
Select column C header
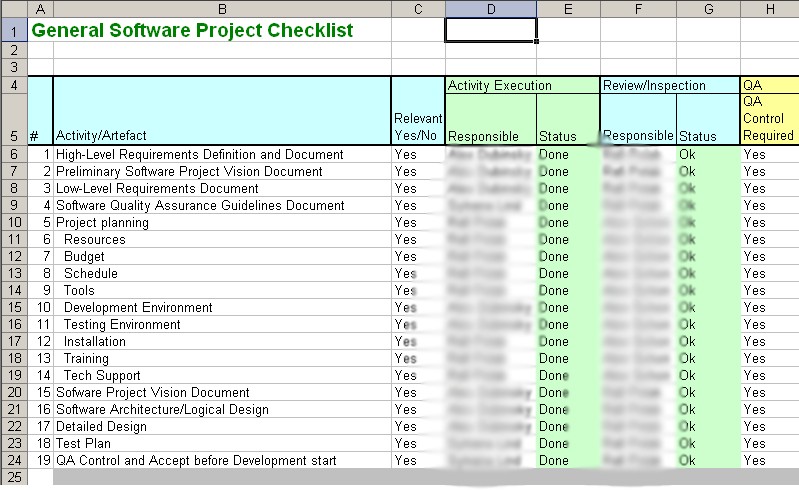pos(418,9)
